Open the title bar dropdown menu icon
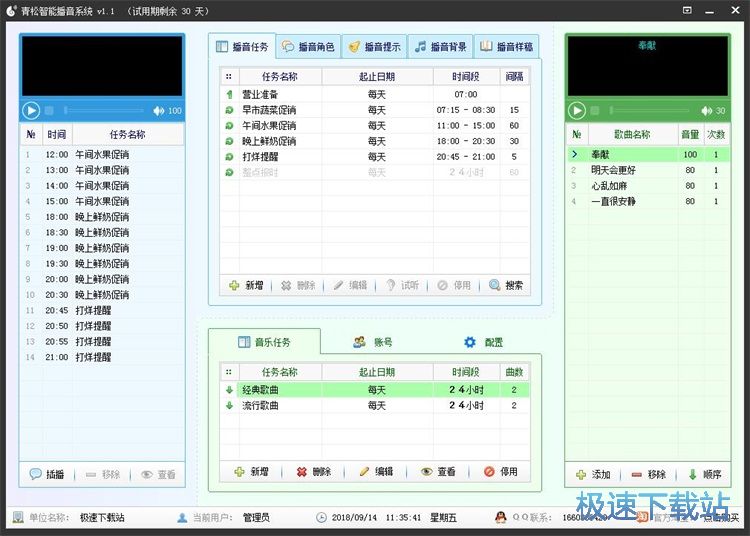The height and width of the screenshot is (536, 750). [688, 10]
